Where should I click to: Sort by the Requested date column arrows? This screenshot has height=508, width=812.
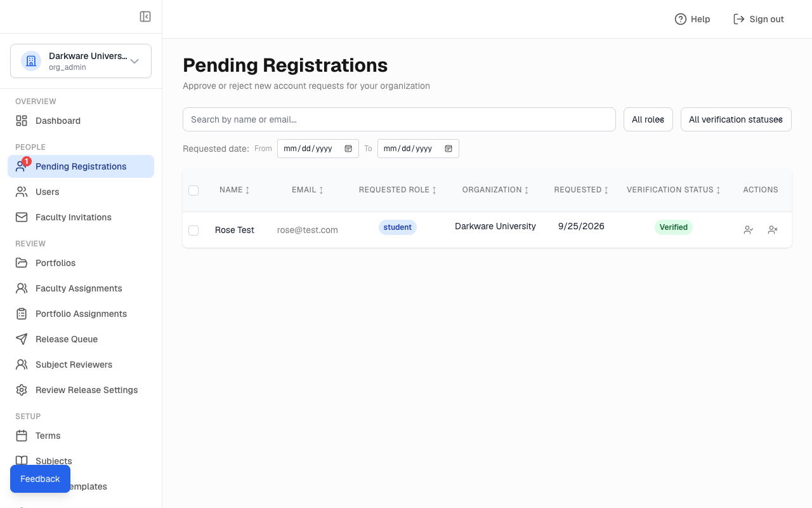click(606, 190)
